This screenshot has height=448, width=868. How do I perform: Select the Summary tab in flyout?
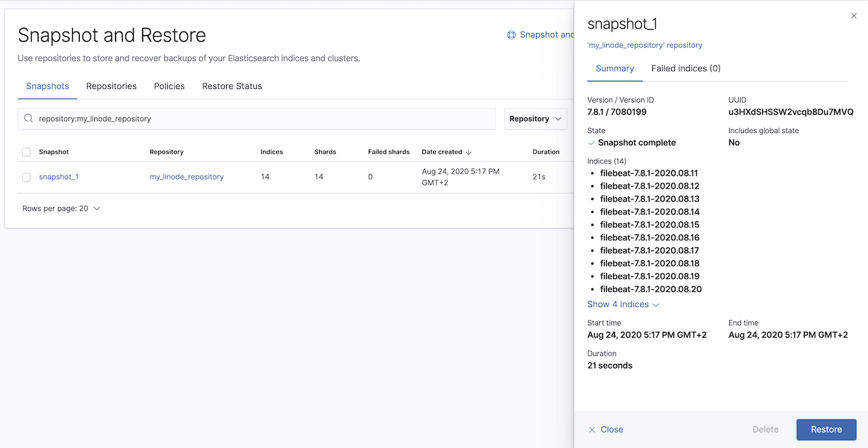[615, 68]
